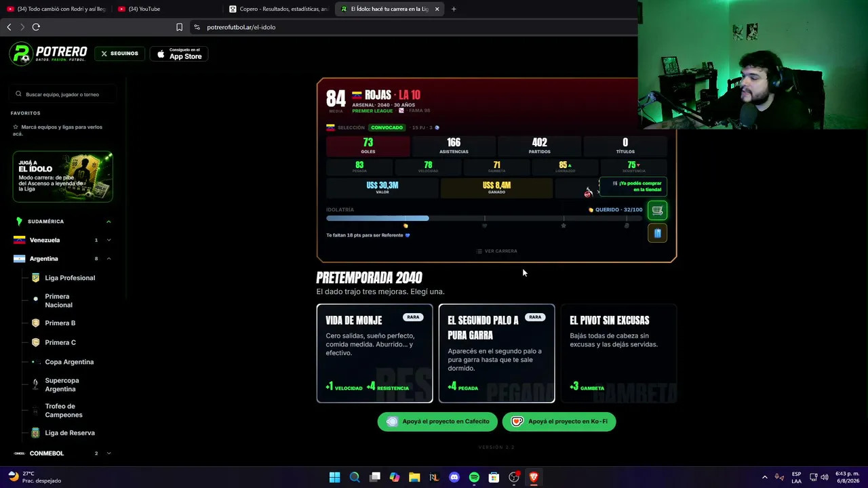Screen dimensions: 868x488
Task: Click the 166 Asistencias stat box
Action: 454,146
